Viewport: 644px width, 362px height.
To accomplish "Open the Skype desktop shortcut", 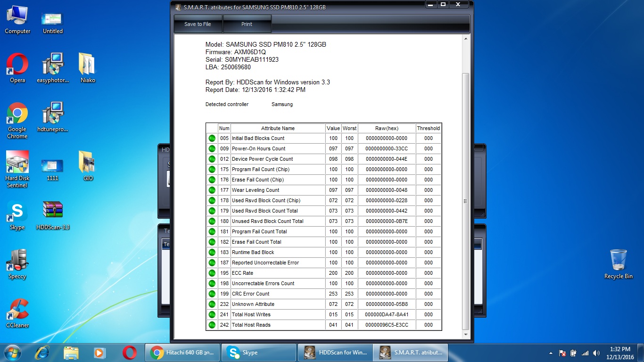I will point(17,212).
